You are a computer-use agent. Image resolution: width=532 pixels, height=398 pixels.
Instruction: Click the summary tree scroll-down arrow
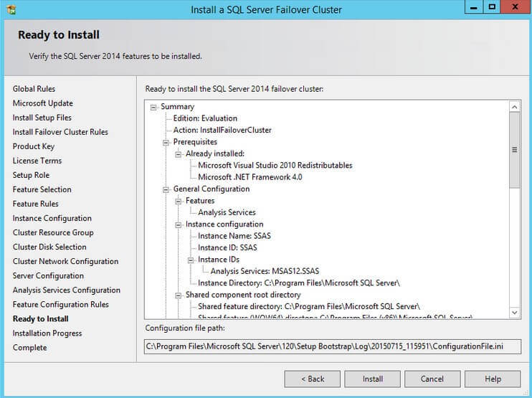tap(514, 313)
